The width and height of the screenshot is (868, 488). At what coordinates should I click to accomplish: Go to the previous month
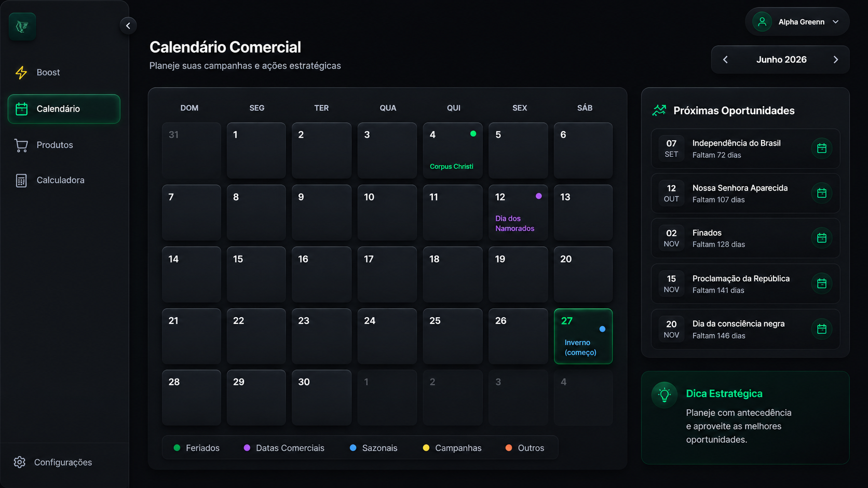(726, 60)
